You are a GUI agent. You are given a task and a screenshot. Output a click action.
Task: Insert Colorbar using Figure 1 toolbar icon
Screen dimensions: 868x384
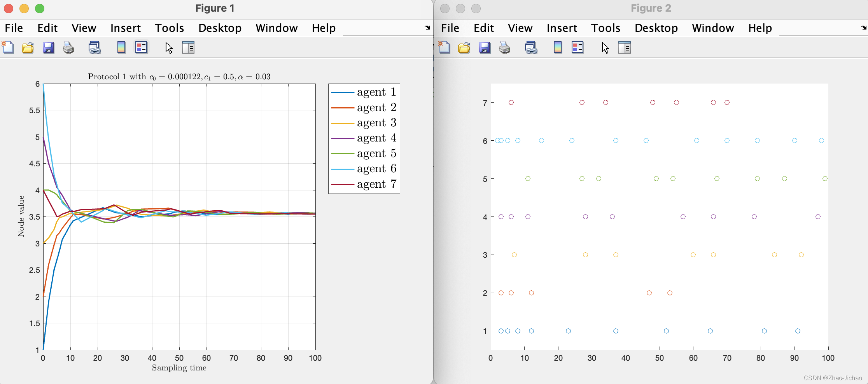(121, 47)
